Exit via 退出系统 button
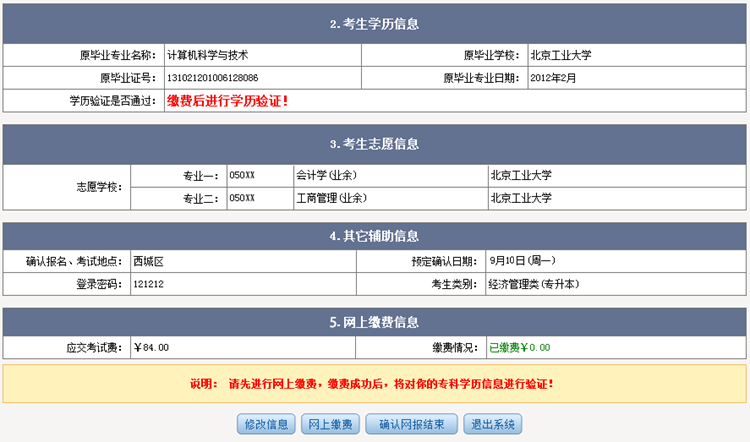The width and height of the screenshot is (750, 442). [493, 424]
